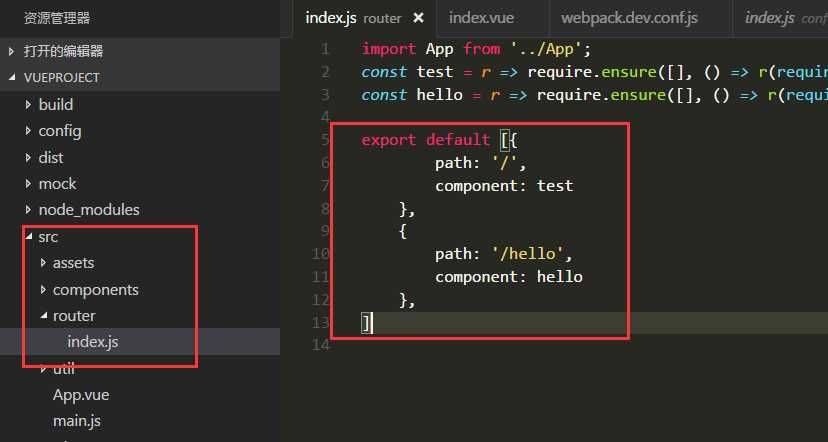828x442 pixels.
Task: Click require.ensure on line 2
Action: point(592,72)
